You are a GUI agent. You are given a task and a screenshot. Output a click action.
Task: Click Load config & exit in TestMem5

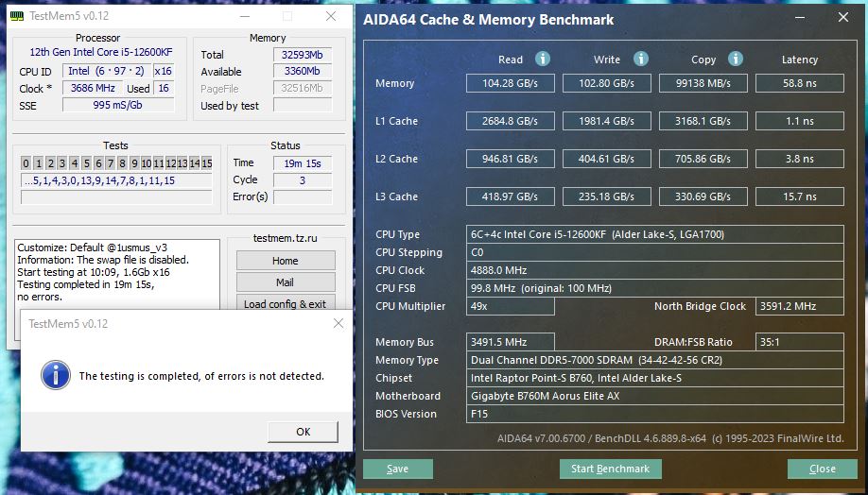click(286, 303)
